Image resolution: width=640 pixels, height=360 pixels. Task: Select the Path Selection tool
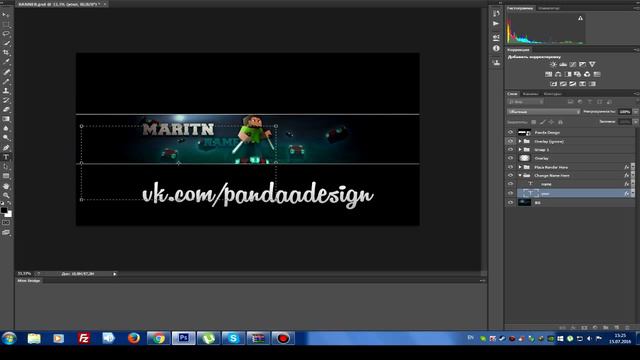6,167
